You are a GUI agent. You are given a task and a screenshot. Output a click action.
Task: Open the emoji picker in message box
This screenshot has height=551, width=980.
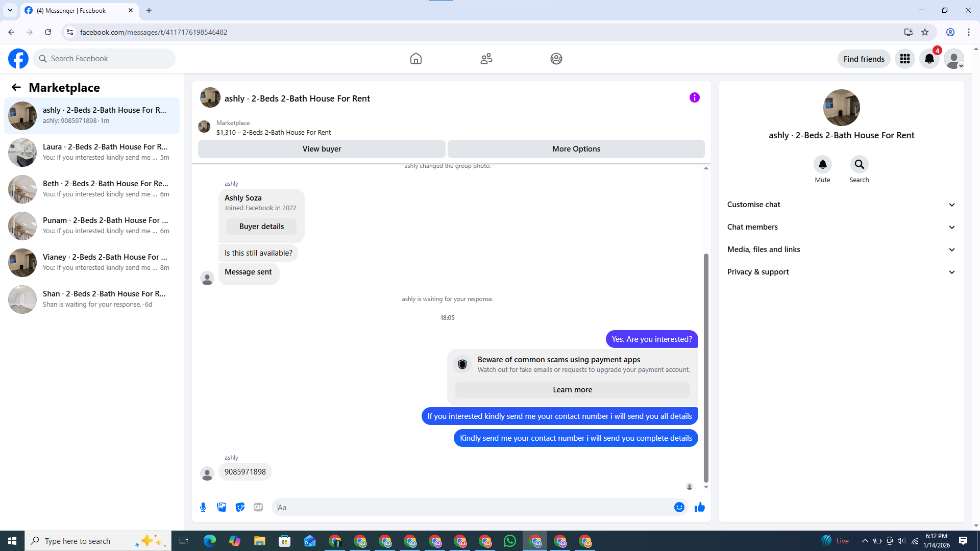tap(679, 507)
